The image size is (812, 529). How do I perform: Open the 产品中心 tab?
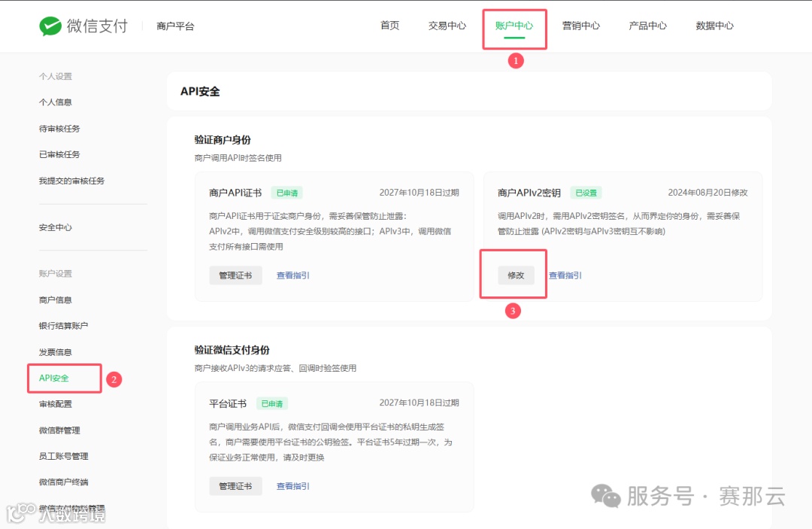pyautogui.click(x=648, y=26)
